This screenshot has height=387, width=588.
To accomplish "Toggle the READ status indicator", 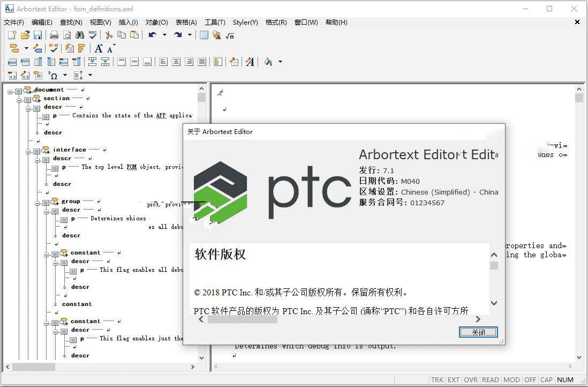I will [490, 380].
